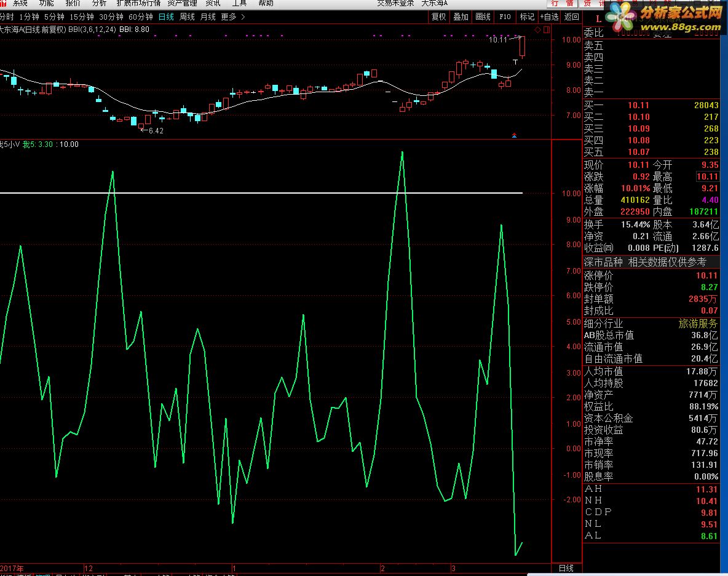Click the 2017年 marker on the time axis
Screen dimensions: 728x576
pos(12,568)
